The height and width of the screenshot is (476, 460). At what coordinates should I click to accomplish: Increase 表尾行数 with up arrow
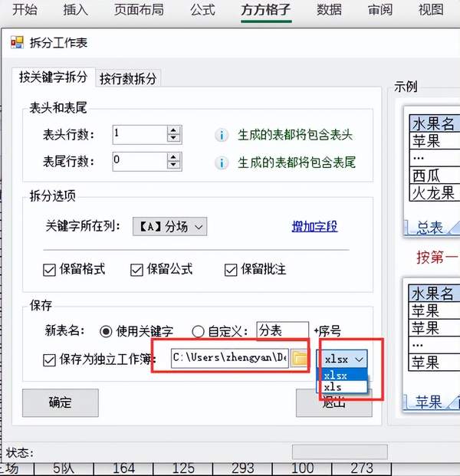click(174, 157)
